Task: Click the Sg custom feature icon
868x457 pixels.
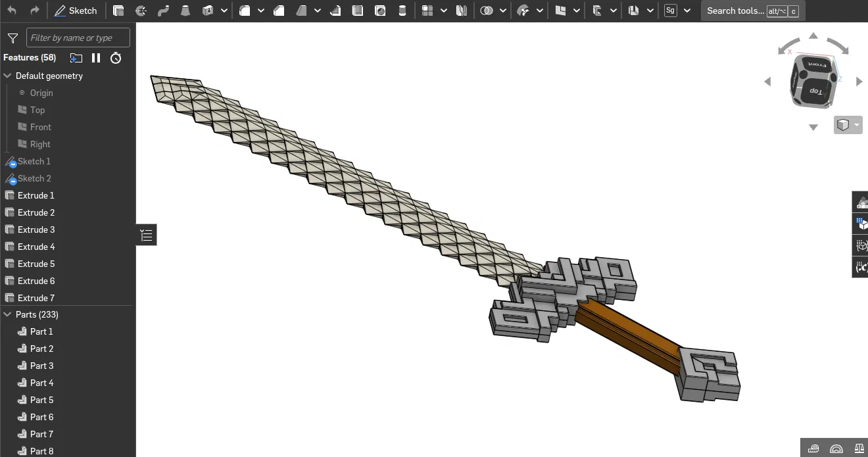Action: [x=671, y=11]
